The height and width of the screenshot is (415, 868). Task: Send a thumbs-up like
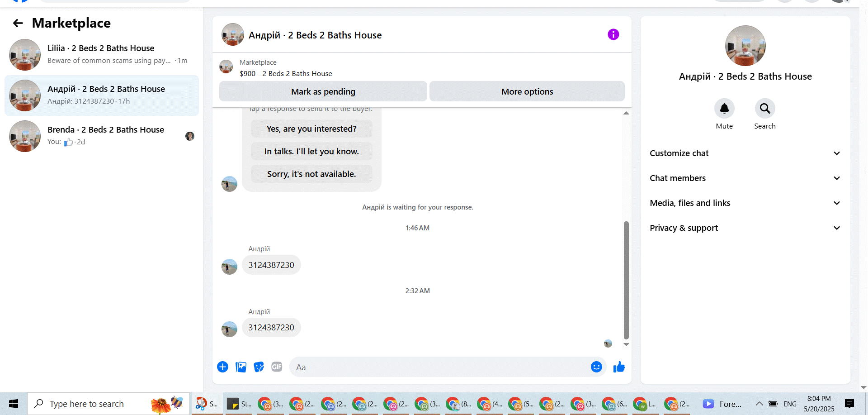point(619,367)
